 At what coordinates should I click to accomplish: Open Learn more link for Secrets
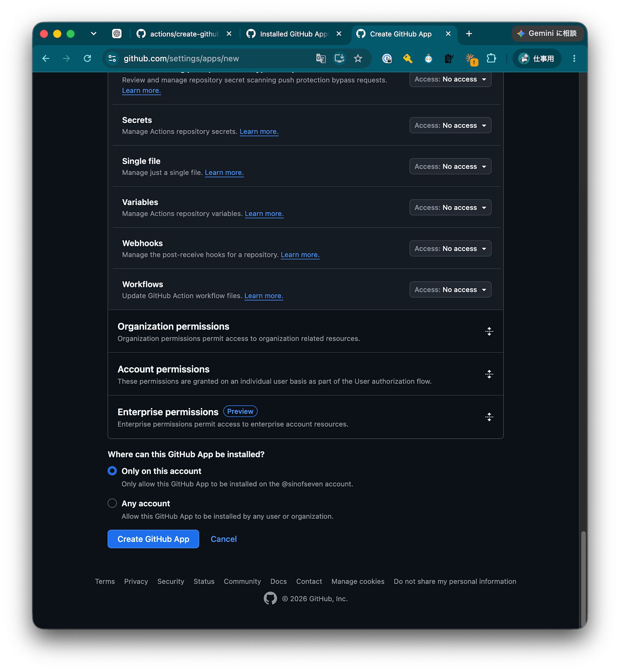point(259,131)
